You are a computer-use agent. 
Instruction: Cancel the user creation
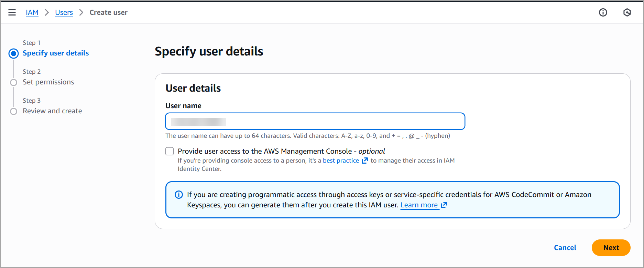click(565, 247)
